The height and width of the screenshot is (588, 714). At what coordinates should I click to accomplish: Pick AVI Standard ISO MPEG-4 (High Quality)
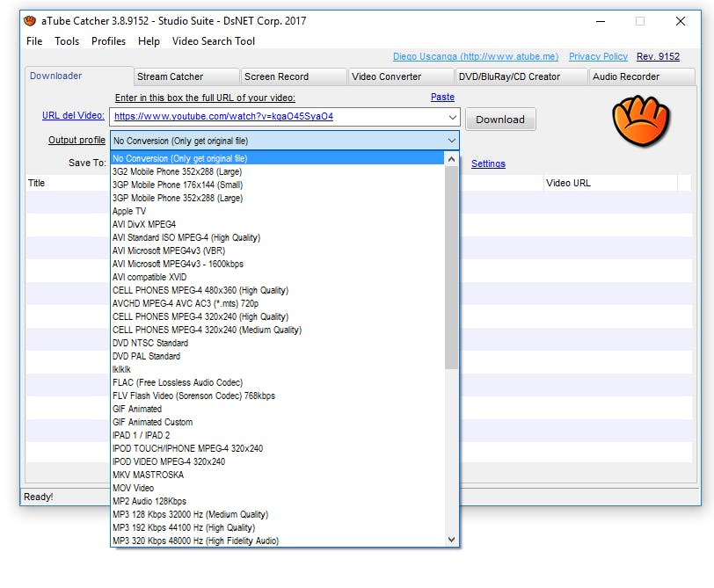(x=277, y=237)
